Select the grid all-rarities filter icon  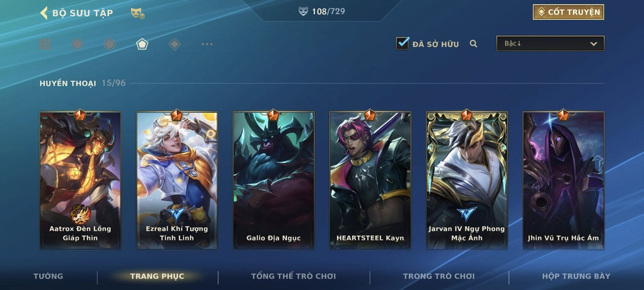pyautogui.click(x=45, y=44)
